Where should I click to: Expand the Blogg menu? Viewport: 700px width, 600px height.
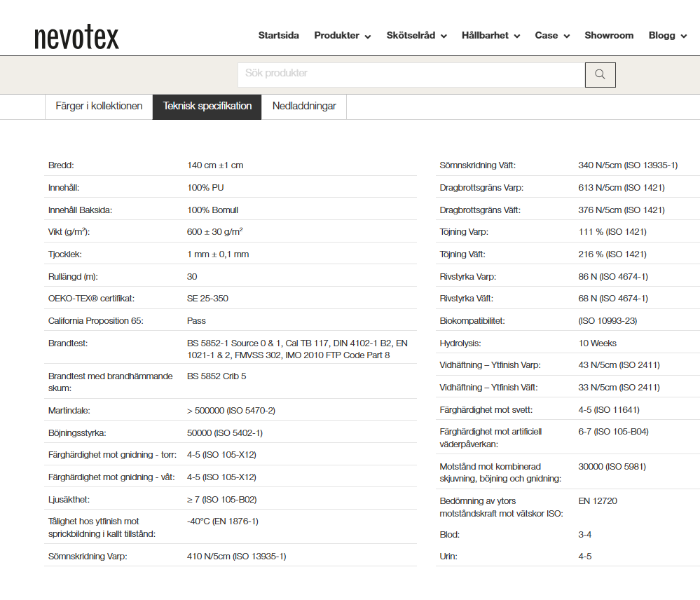click(667, 36)
